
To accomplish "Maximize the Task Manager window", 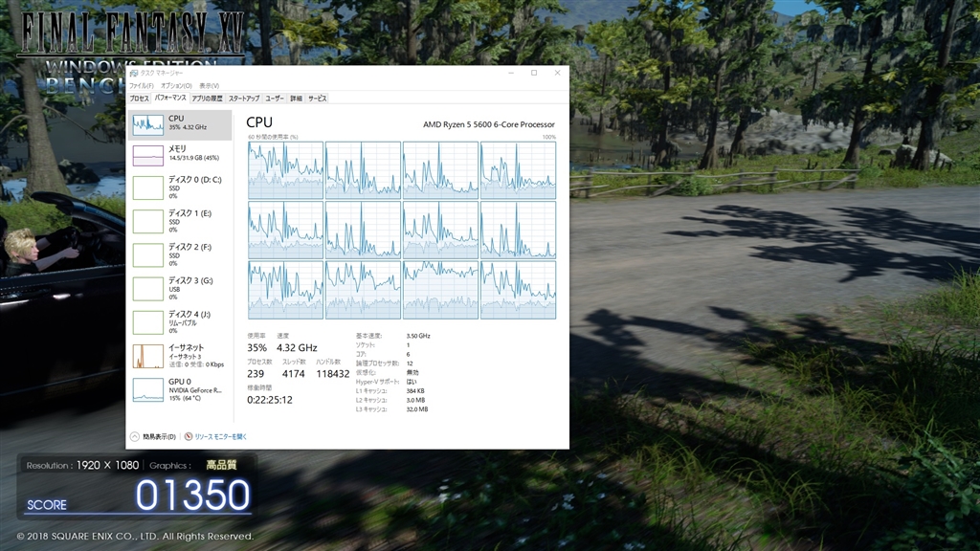I will 534,73.
